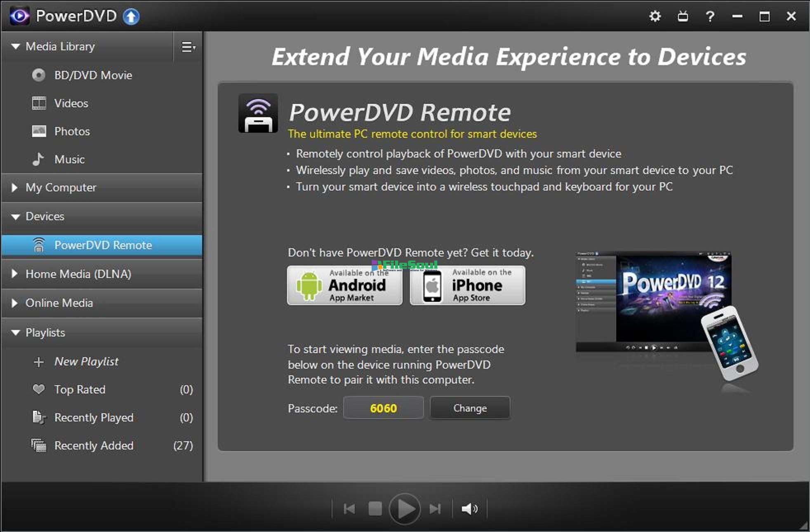Click the Play button
810x532 pixels.
click(x=405, y=509)
